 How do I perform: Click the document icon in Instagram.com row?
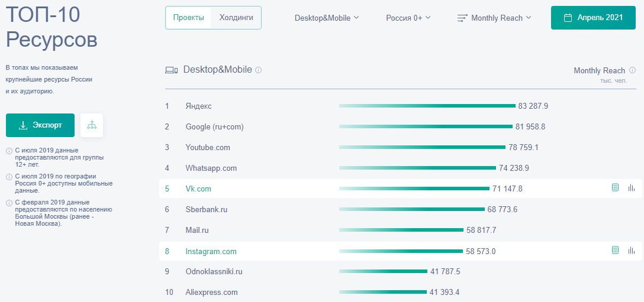click(x=615, y=251)
